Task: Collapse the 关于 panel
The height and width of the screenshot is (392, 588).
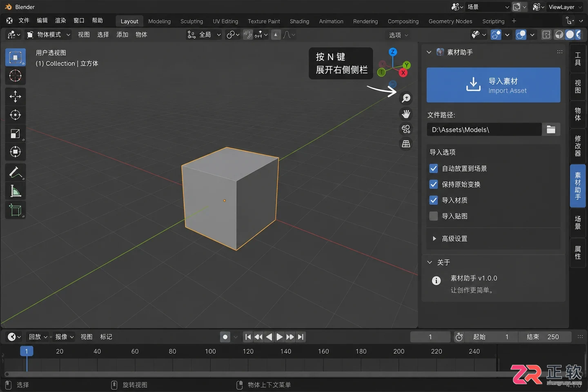Action: click(x=430, y=263)
